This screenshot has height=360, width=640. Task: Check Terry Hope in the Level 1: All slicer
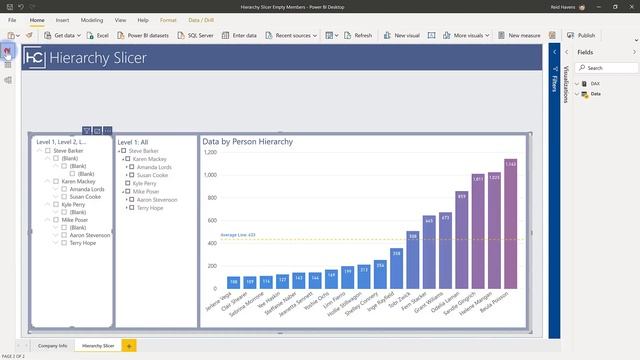pos(131,208)
